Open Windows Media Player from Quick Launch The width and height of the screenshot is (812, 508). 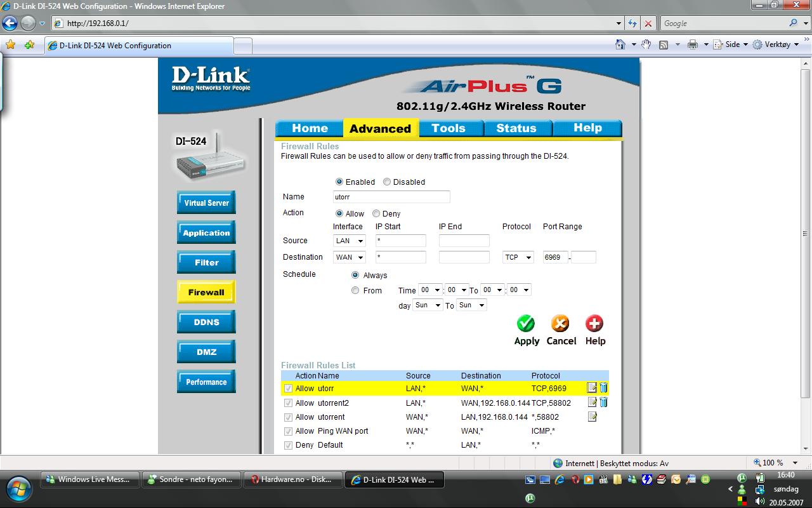coord(588,479)
